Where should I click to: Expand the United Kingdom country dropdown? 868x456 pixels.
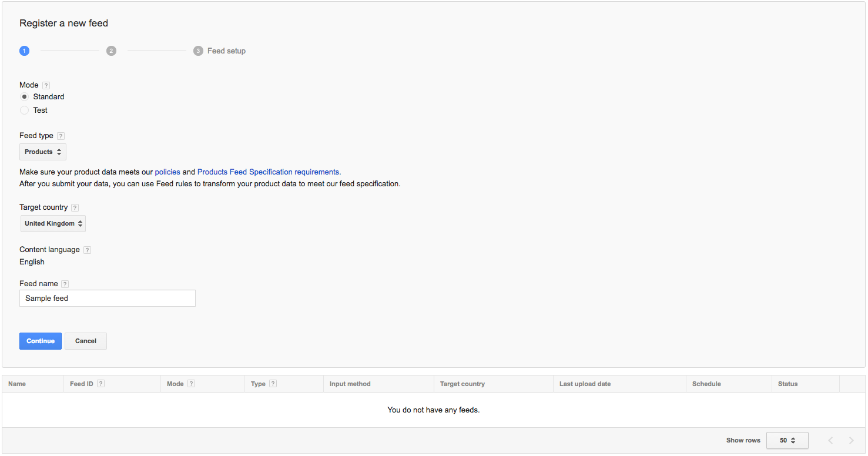tap(53, 224)
